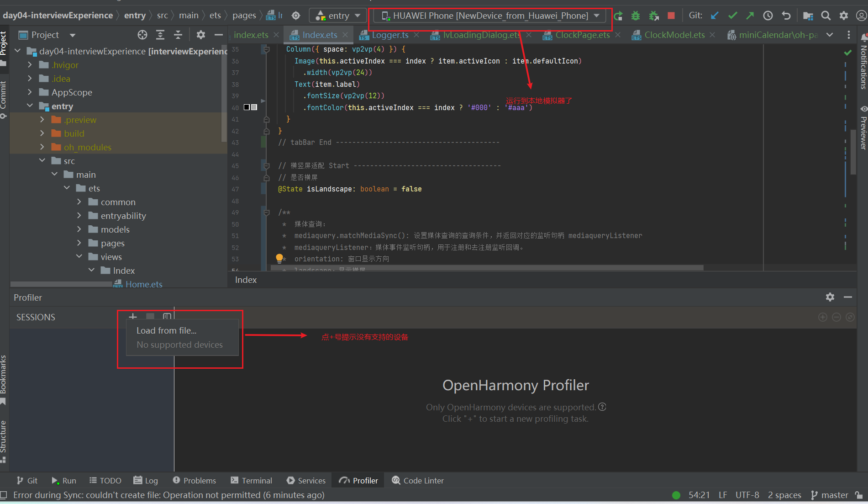Open the Home.ets file in tree
Viewport: 868px width, 504px height.
click(x=144, y=284)
